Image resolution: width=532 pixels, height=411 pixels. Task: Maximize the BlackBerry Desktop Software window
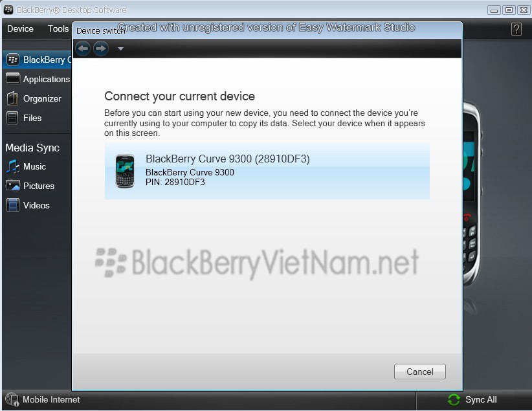click(509, 10)
